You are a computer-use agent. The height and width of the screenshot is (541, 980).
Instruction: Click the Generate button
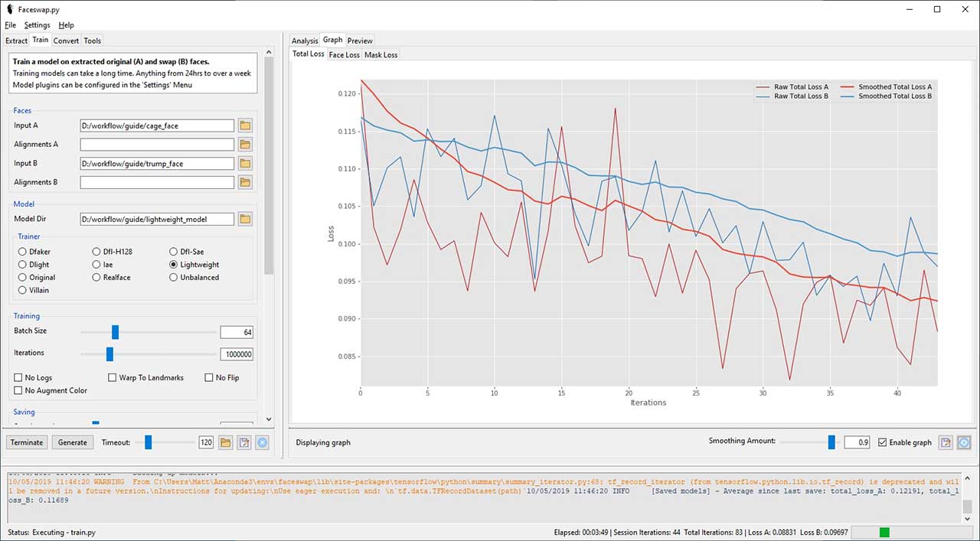(73, 442)
